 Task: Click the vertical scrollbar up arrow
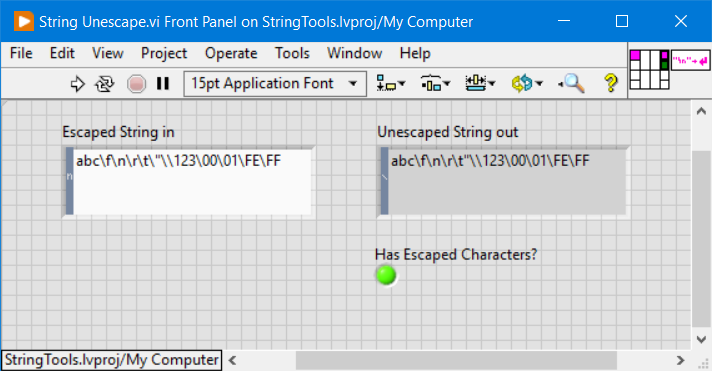coord(701,111)
